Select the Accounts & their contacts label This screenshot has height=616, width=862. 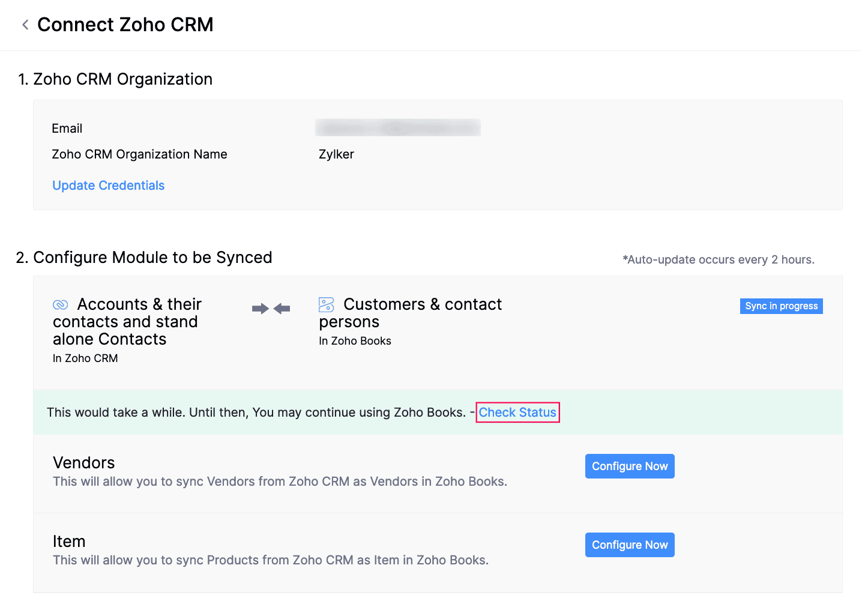(x=127, y=321)
